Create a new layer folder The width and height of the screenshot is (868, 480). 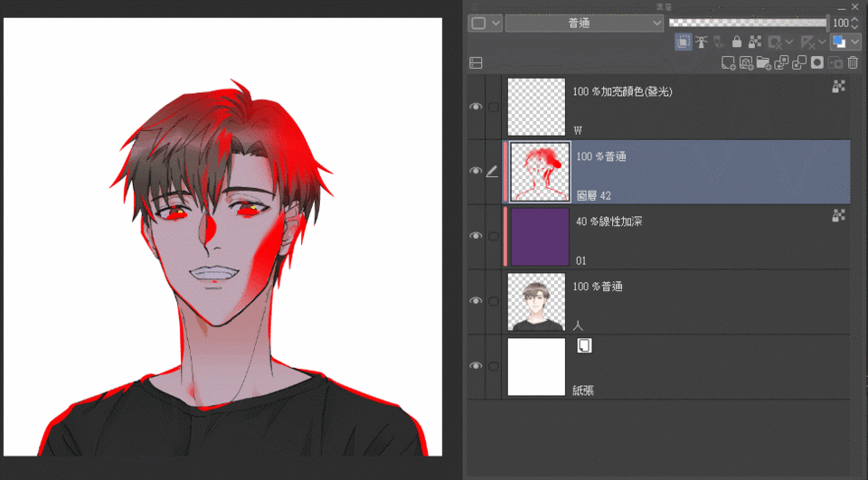(x=764, y=63)
